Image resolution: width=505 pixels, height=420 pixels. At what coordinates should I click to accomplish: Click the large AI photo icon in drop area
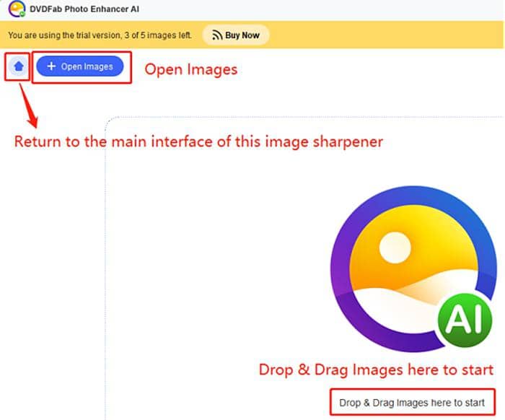[x=413, y=269]
